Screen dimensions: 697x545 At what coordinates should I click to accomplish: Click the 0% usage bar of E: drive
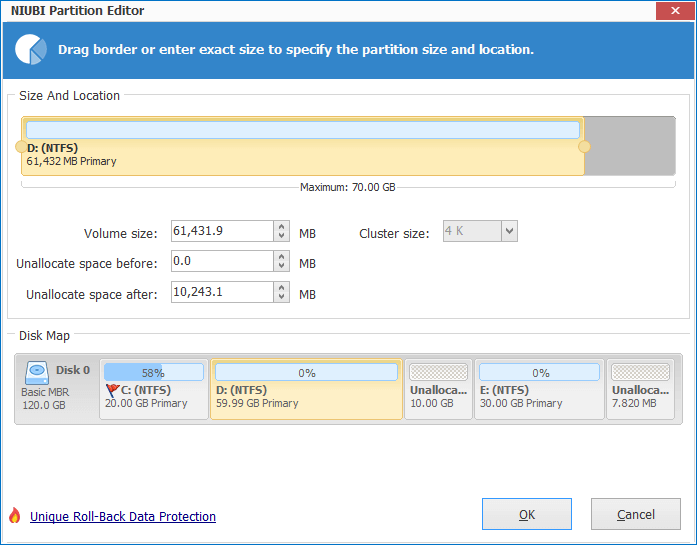point(539,372)
